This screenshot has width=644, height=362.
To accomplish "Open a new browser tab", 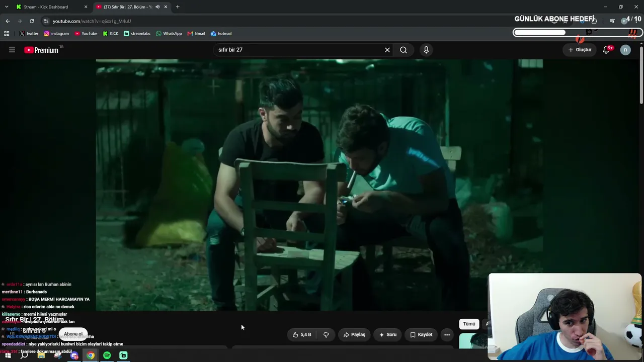I will [x=178, y=7].
